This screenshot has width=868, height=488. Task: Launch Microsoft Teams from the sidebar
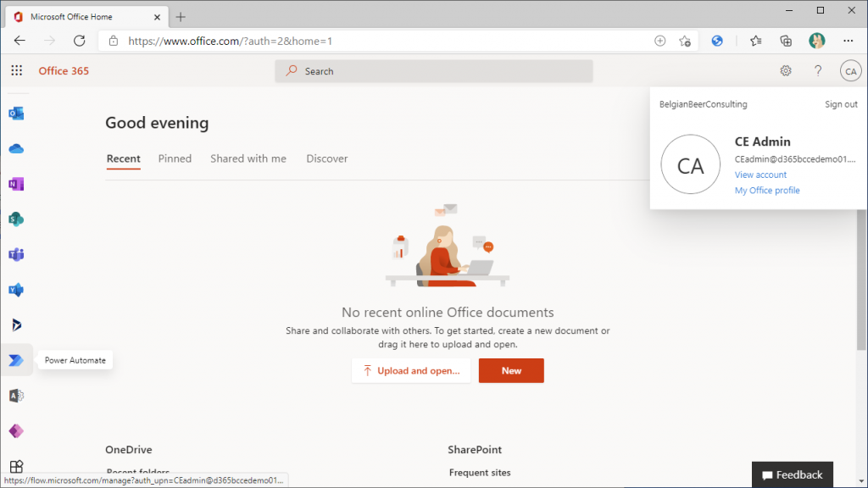click(x=16, y=254)
